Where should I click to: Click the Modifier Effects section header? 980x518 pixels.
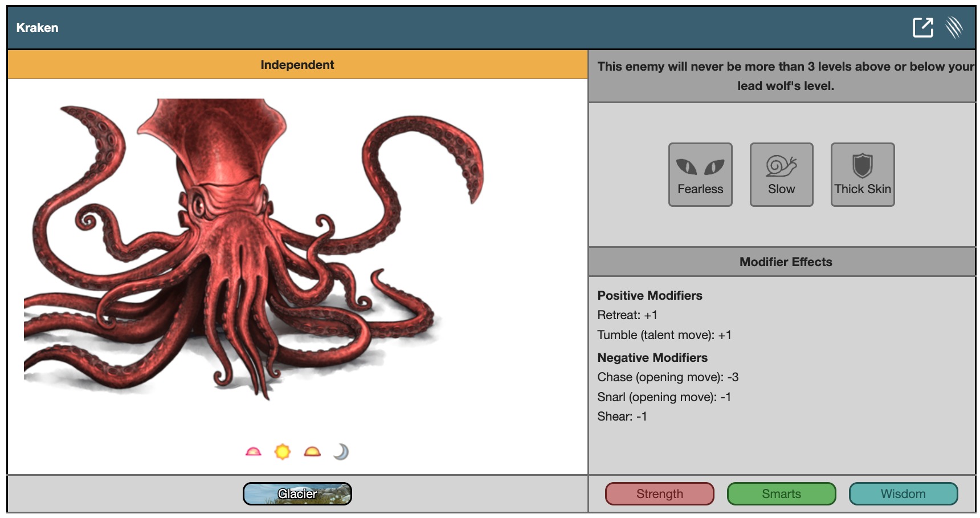point(785,262)
